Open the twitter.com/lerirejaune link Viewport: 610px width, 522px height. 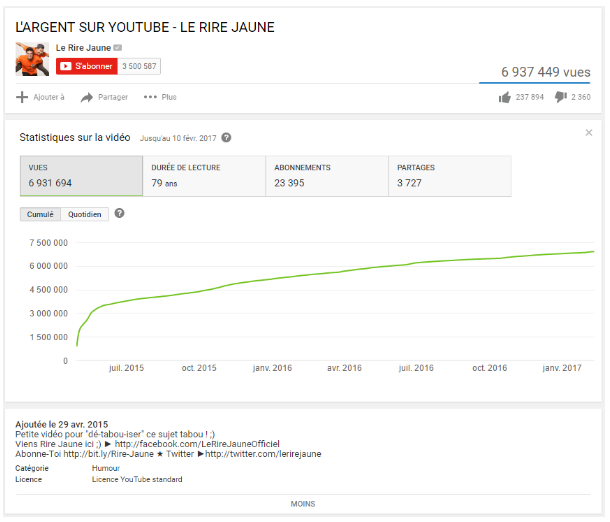263,454
